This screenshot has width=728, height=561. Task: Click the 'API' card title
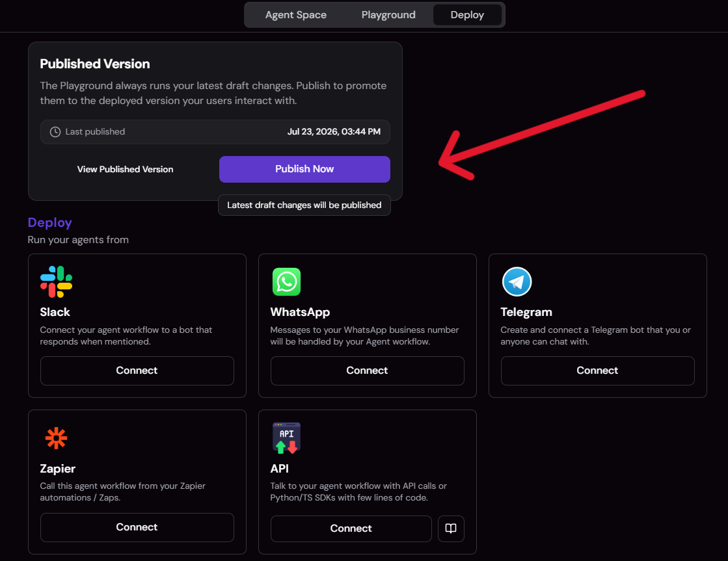point(280,469)
